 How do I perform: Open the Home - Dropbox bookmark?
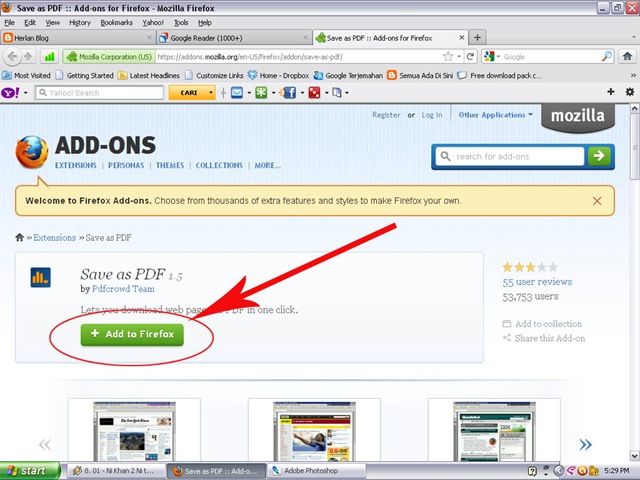[278, 75]
